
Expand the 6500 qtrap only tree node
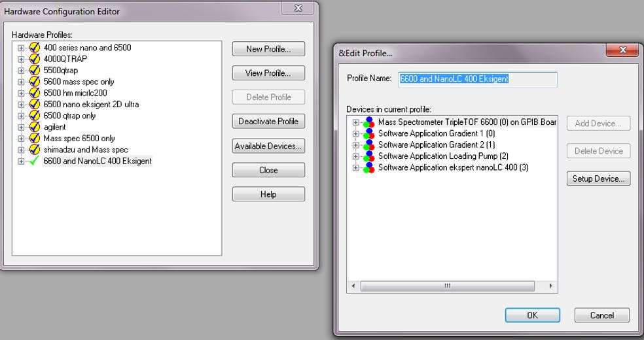pos(22,116)
